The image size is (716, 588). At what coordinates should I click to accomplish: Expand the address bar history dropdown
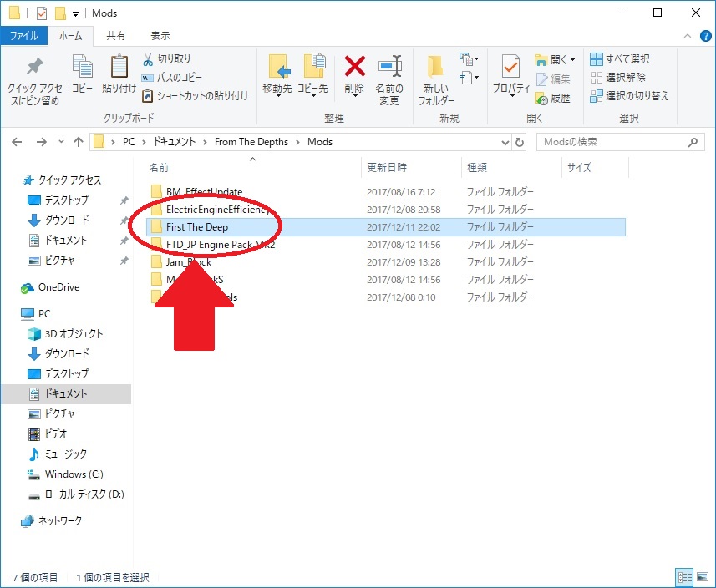coord(505,142)
